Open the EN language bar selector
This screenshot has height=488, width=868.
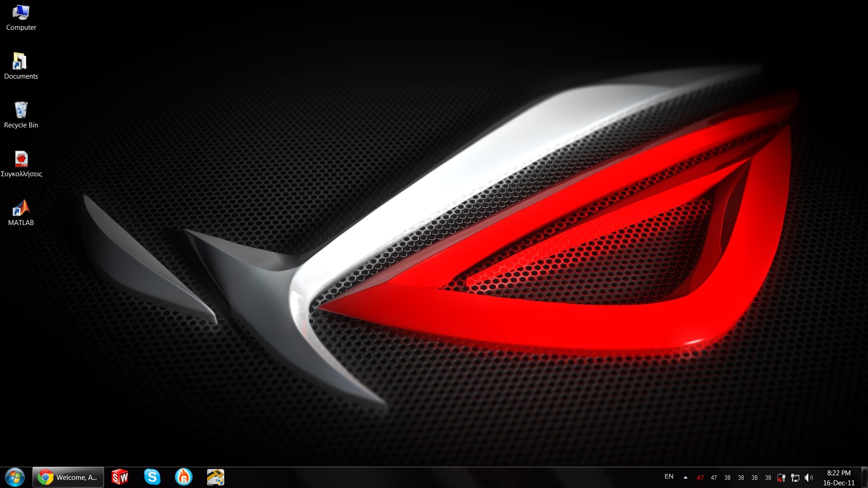(669, 477)
